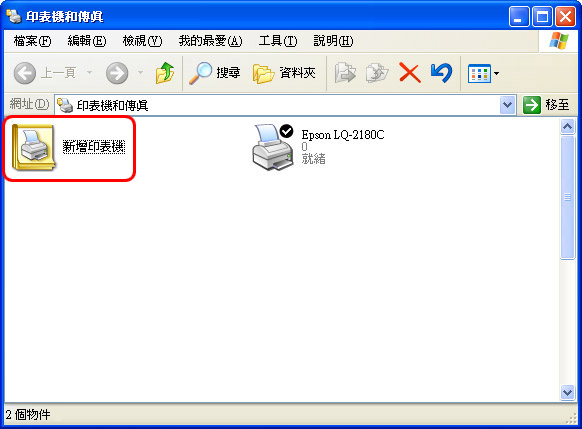
Task: Click the forward arrow button
Action: (x=117, y=73)
